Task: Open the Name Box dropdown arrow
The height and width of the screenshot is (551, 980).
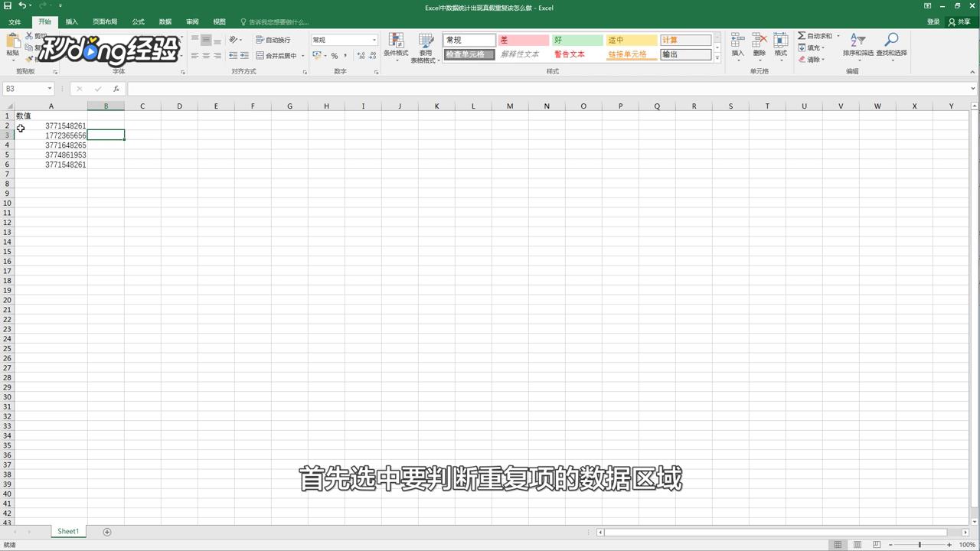Action: click(50, 89)
